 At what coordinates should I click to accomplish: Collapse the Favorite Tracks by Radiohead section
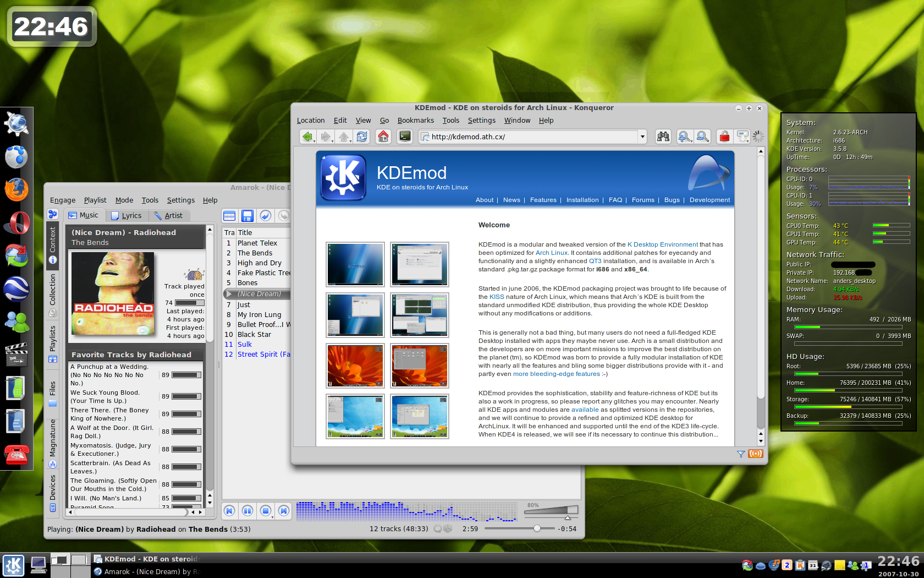point(135,355)
